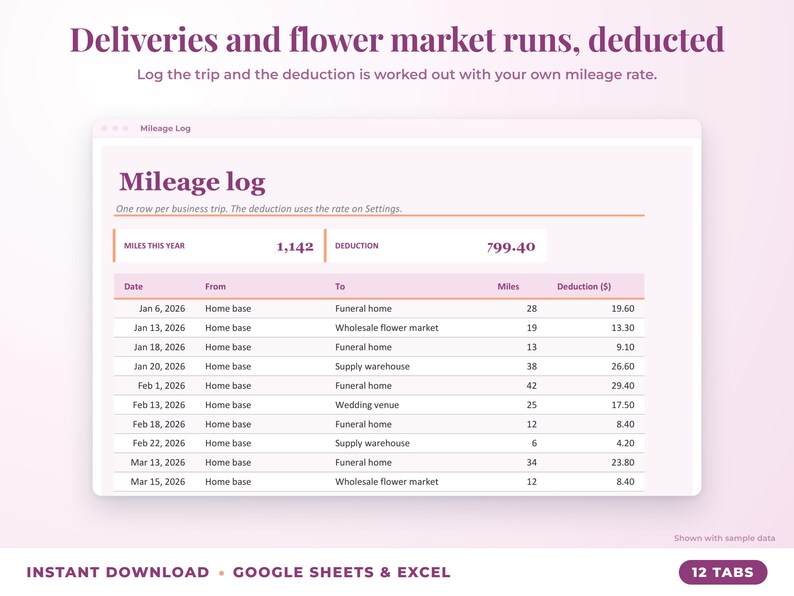Select the 25 miles cell
The height and width of the screenshot is (596, 794).
[531, 405]
